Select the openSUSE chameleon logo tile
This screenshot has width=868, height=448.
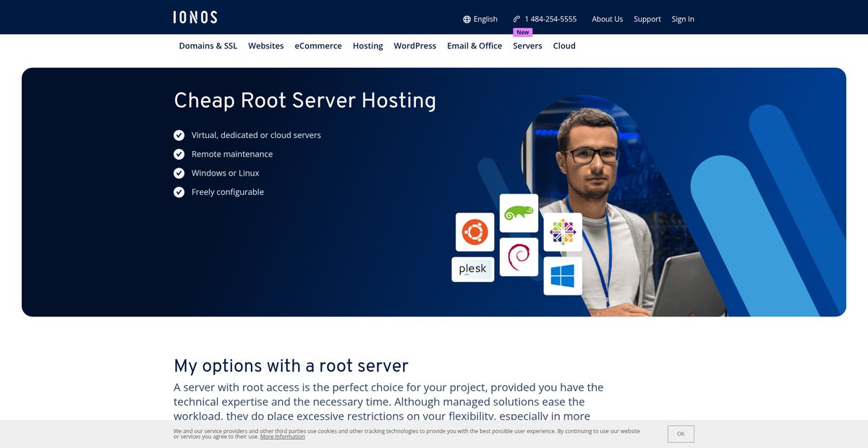pos(519,213)
